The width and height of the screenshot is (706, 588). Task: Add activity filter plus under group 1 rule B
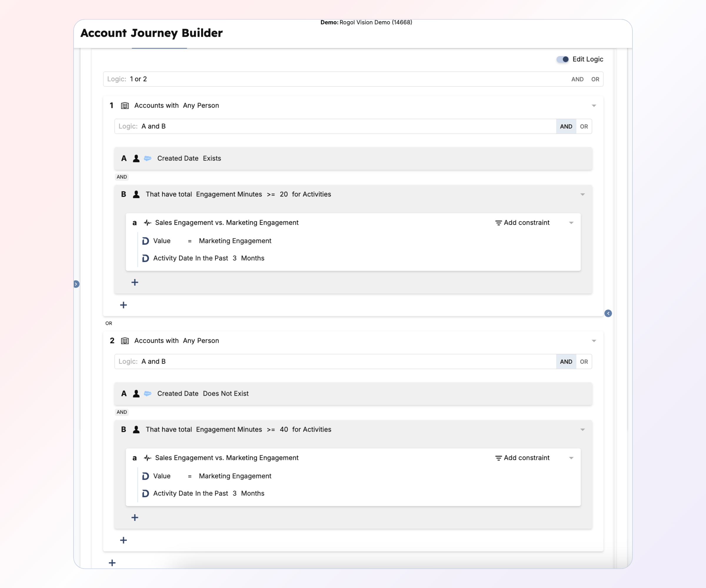point(135,282)
